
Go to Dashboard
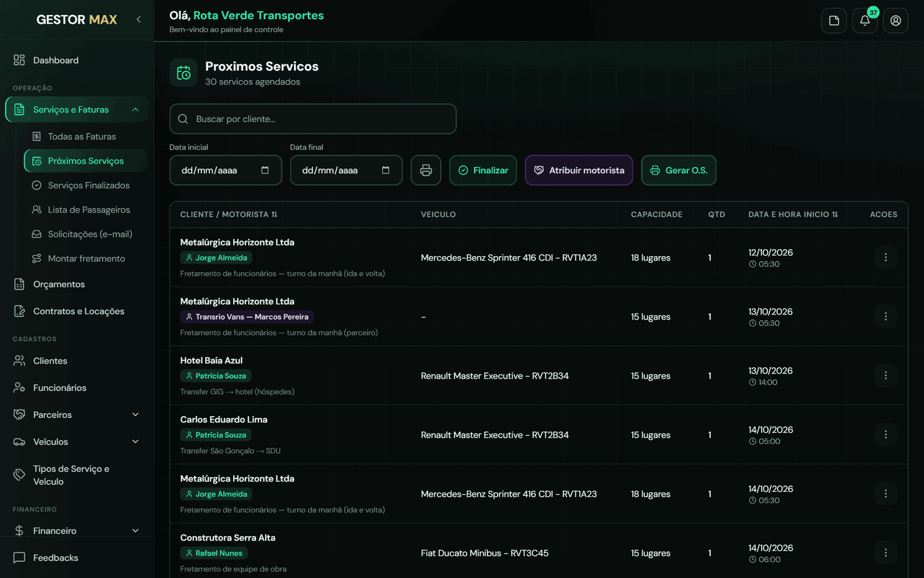pyautogui.click(x=77, y=60)
